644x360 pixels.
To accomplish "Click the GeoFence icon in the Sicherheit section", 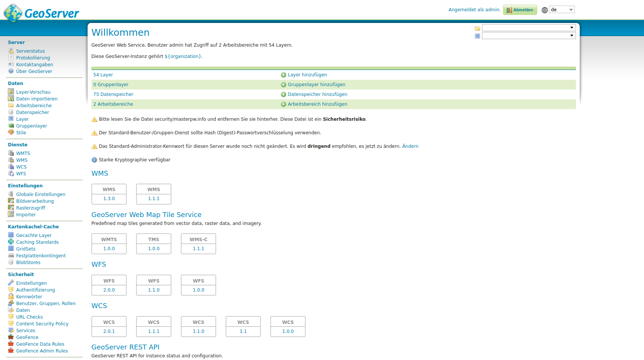I will 11,337.
